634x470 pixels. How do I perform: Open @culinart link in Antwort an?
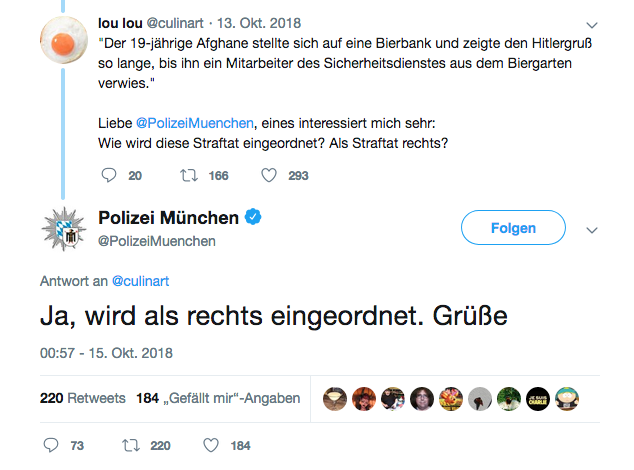[140, 281]
